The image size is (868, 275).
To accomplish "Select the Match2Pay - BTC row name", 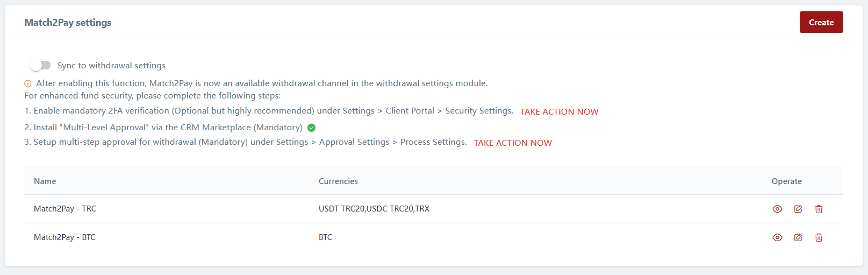I will click(x=64, y=237).
